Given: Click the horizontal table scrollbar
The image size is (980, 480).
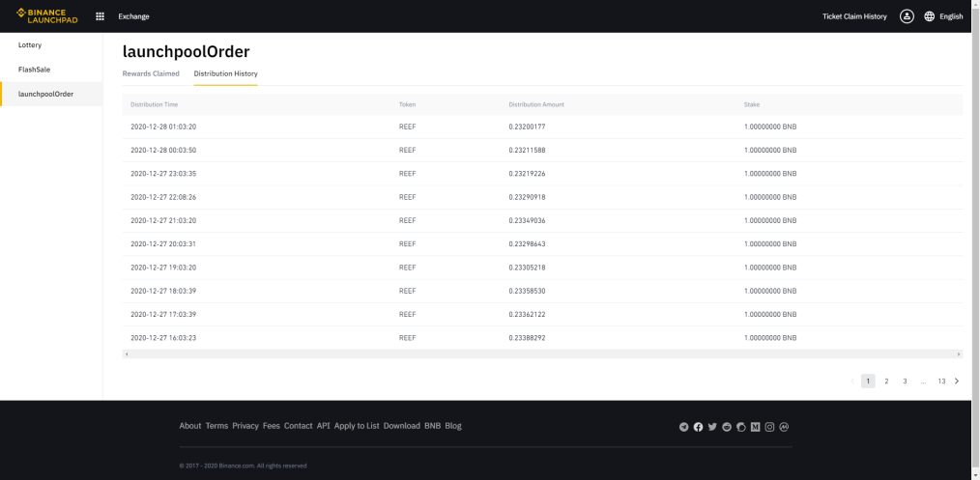Looking at the screenshot, I should (542, 353).
